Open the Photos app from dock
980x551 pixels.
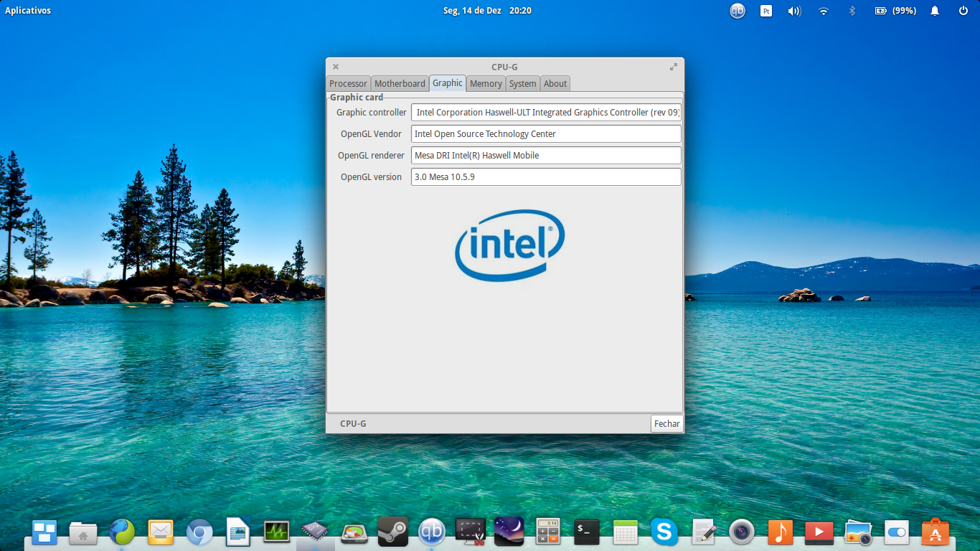tap(858, 532)
